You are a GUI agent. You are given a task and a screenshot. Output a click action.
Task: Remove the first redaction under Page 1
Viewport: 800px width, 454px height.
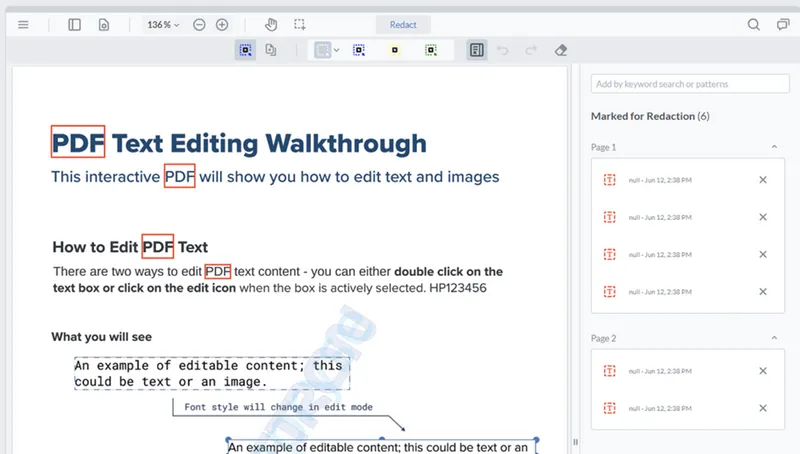pos(763,180)
